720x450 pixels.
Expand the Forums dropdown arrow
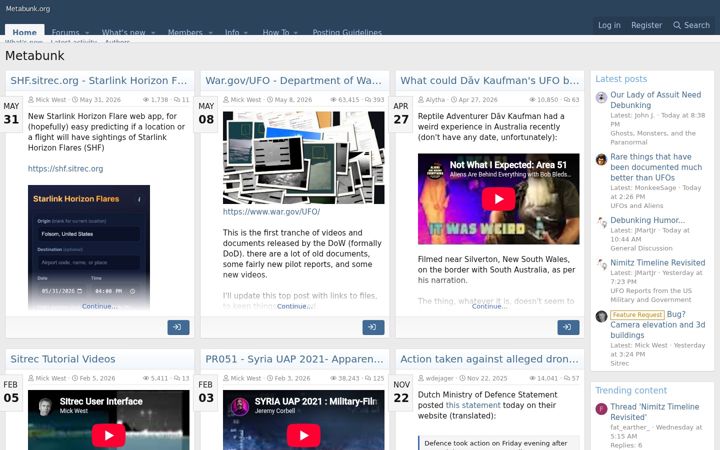(x=87, y=33)
